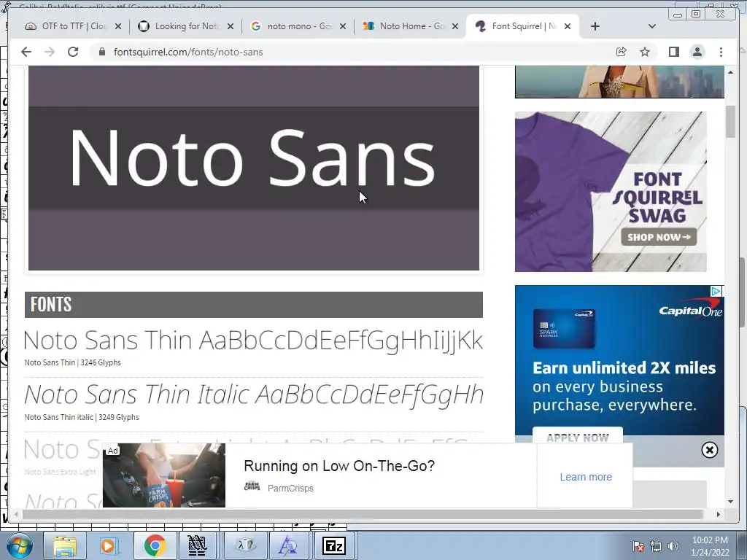This screenshot has width=747, height=560.
Task: Open Chrome's three-dot menu
Action: (721, 52)
